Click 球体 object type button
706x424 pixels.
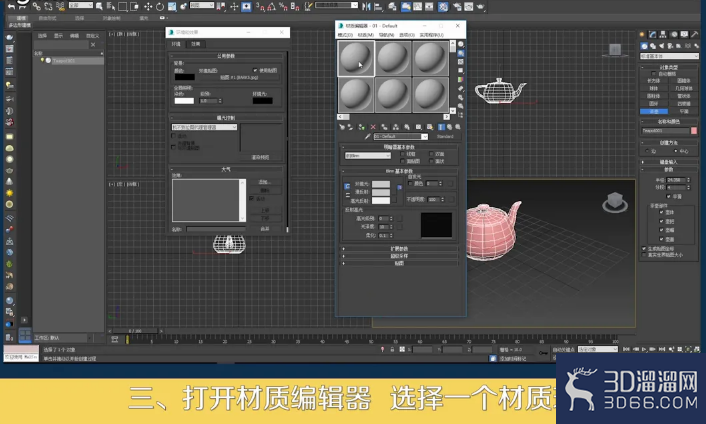coord(653,88)
